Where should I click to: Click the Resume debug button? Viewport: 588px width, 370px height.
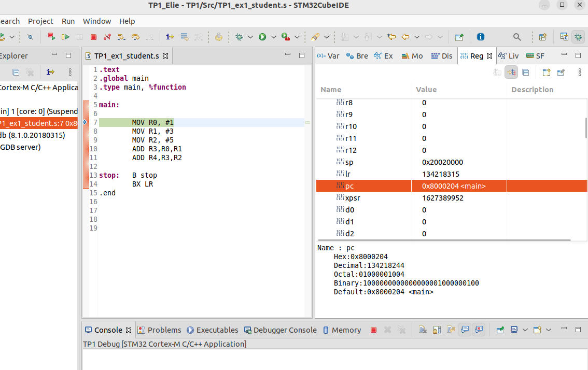coord(65,37)
